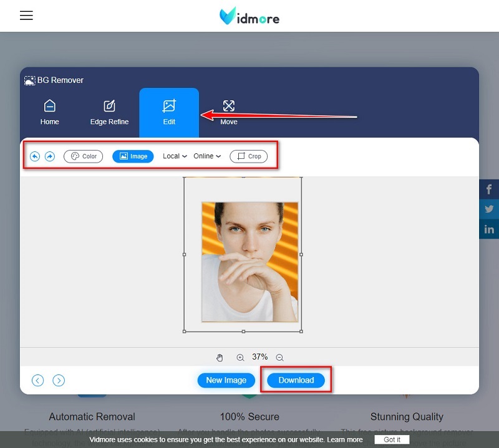Viewport: 499px width, 448px height.
Task: Select the hand pan tool
Action: pos(220,358)
